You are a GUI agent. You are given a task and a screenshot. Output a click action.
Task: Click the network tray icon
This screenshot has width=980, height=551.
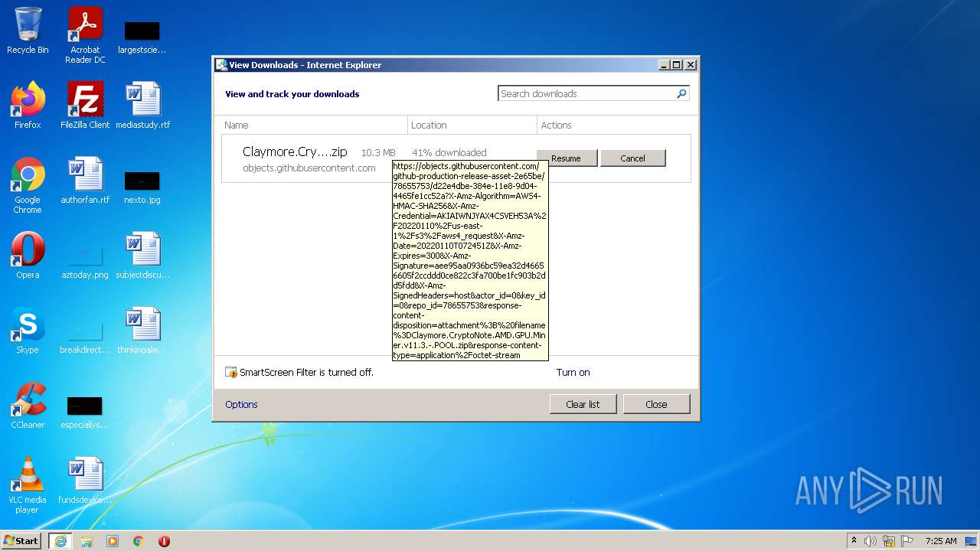[x=889, y=541]
